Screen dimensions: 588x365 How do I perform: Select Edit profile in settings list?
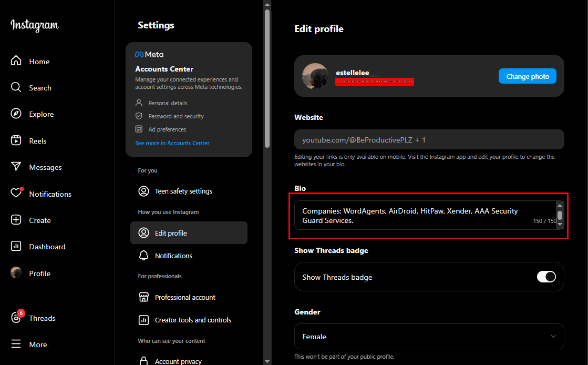(x=189, y=233)
